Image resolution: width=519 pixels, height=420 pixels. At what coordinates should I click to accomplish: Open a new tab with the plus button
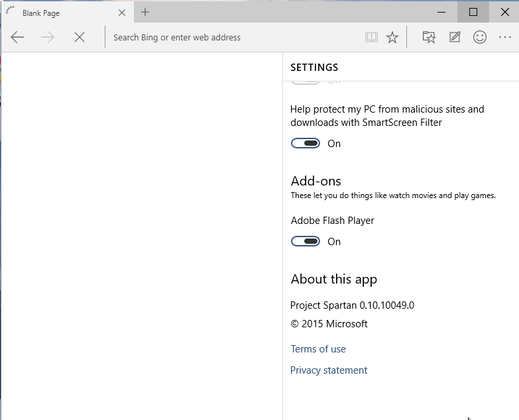(145, 12)
